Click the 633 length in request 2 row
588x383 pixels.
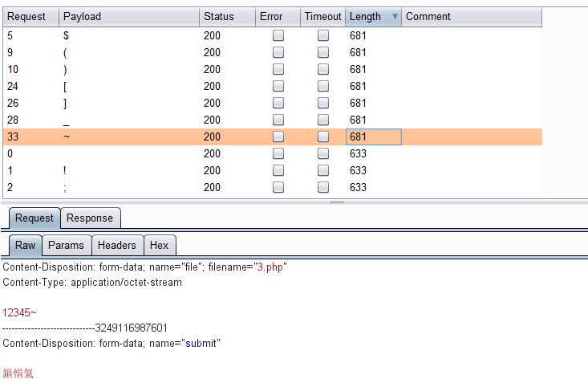coord(358,187)
